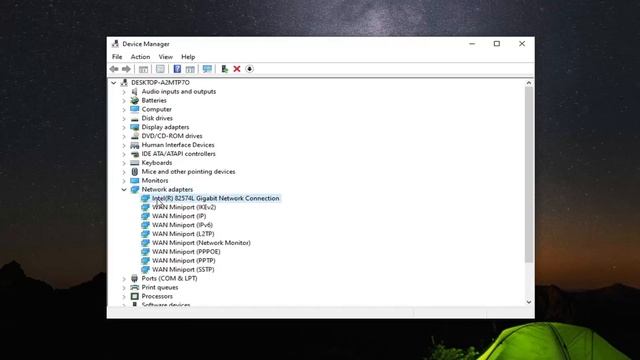
Task: Open the Help menu
Action: coord(188,57)
